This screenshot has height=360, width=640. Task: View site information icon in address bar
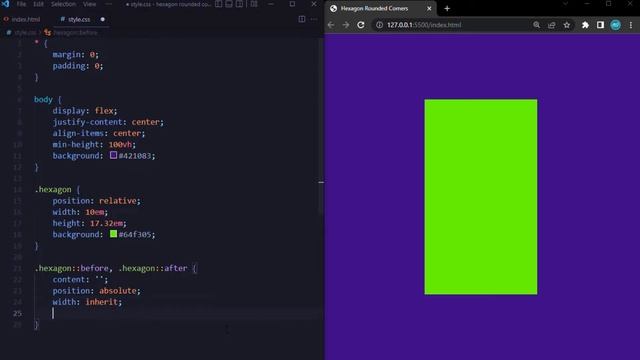[379, 25]
